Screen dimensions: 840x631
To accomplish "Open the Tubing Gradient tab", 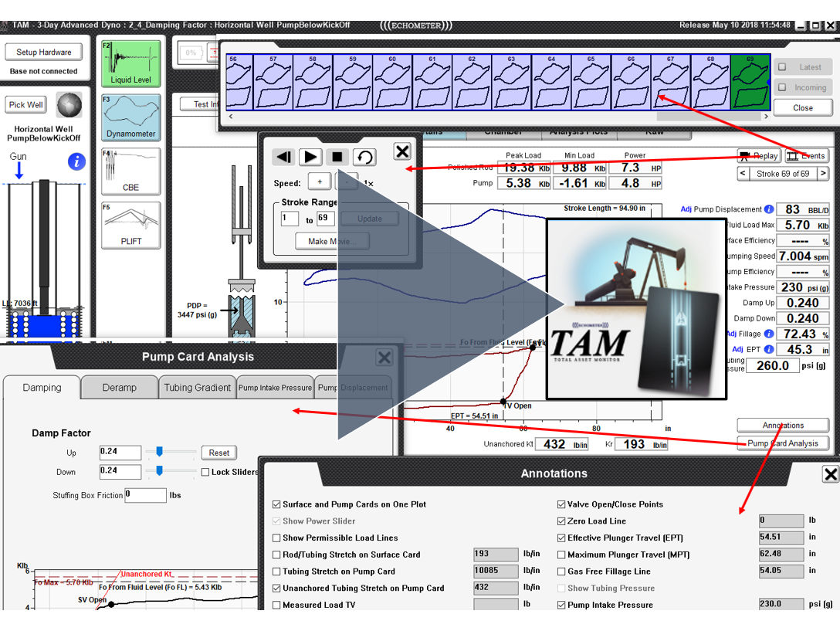I will (197, 388).
